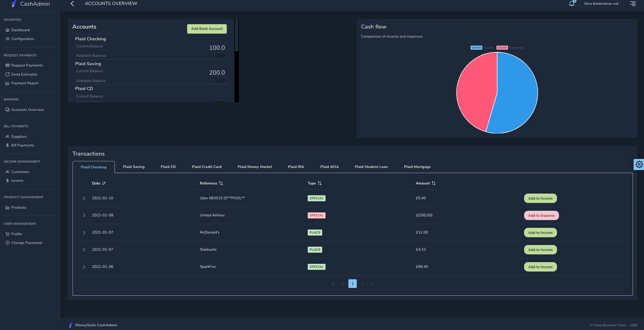Click the Payment Report chart icon
The height and width of the screenshot is (330, 644).
coord(7,83)
